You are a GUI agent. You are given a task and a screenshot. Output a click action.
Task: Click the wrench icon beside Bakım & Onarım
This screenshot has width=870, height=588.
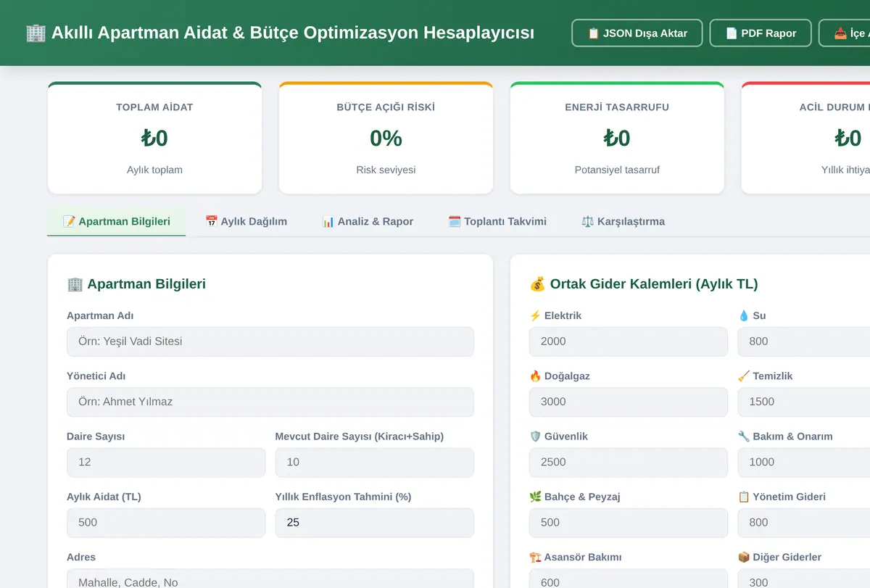coord(744,436)
